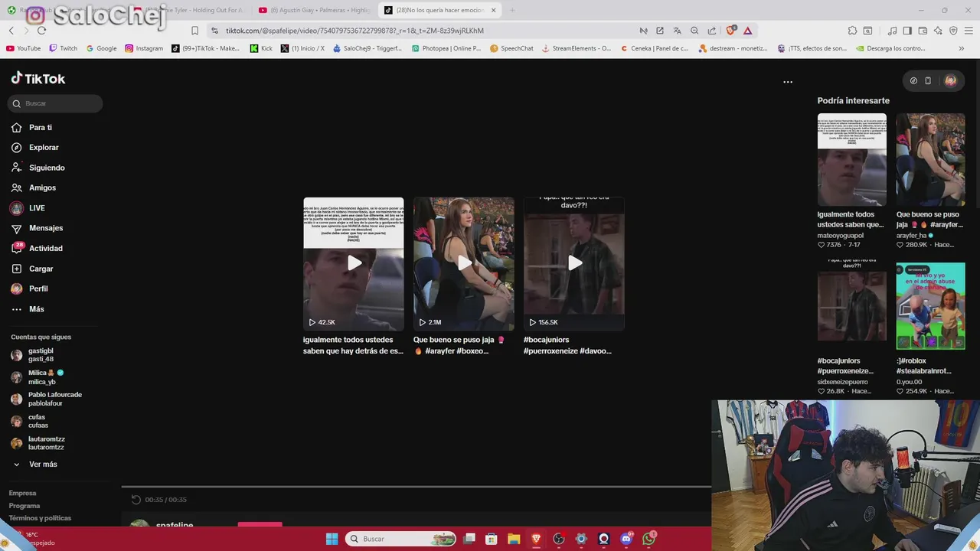Click taskbar Buscar search box
Image resolution: width=980 pixels, height=551 pixels.
tap(401, 539)
